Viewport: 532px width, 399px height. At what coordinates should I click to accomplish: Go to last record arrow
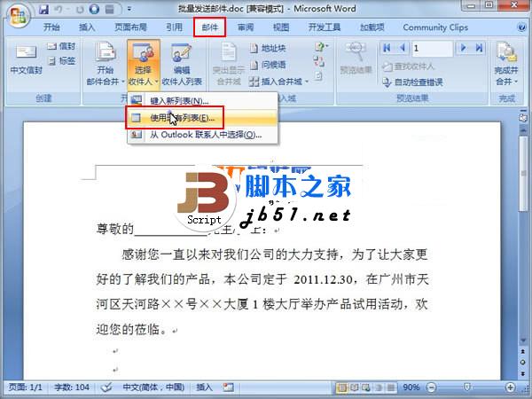tap(479, 48)
